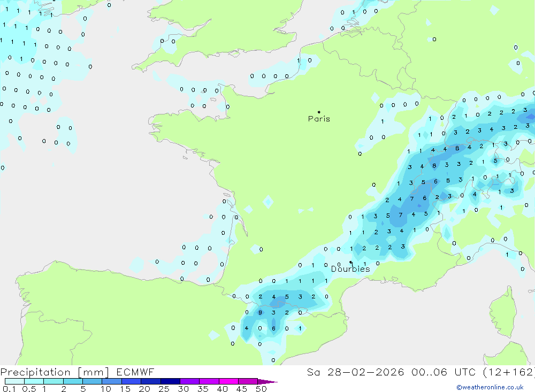535x392 pixels.
Task: Pick the 10–15 mm legend swatch
Action: coord(112,381)
